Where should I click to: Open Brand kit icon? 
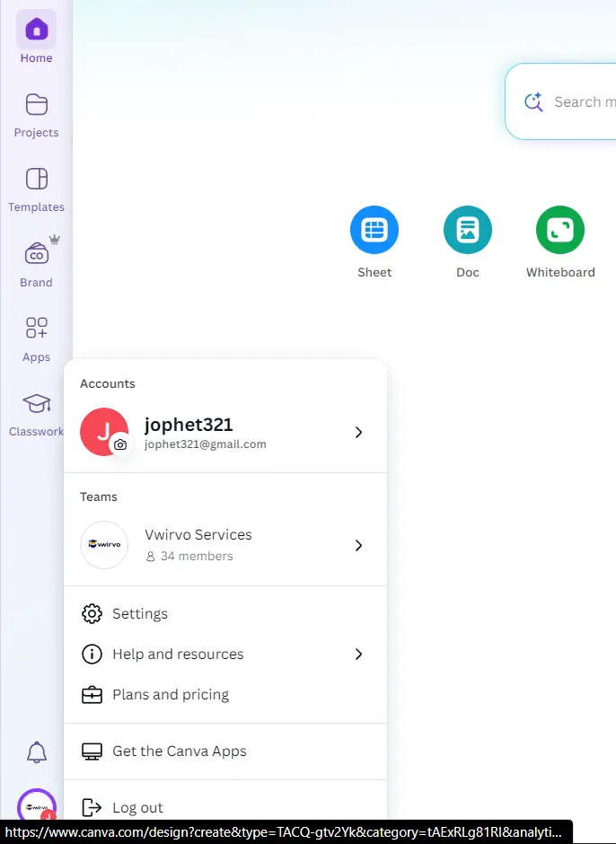tap(37, 253)
